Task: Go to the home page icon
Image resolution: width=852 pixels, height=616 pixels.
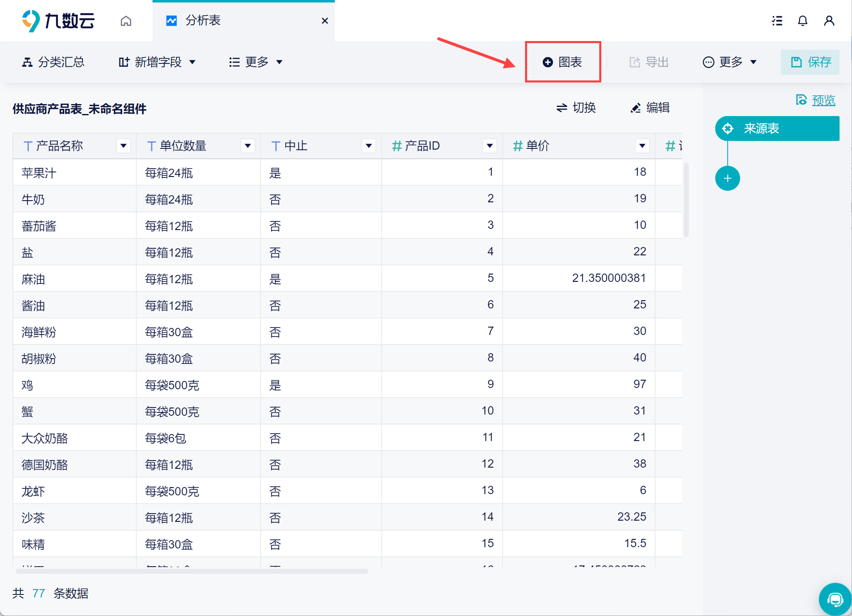Action: [126, 21]
